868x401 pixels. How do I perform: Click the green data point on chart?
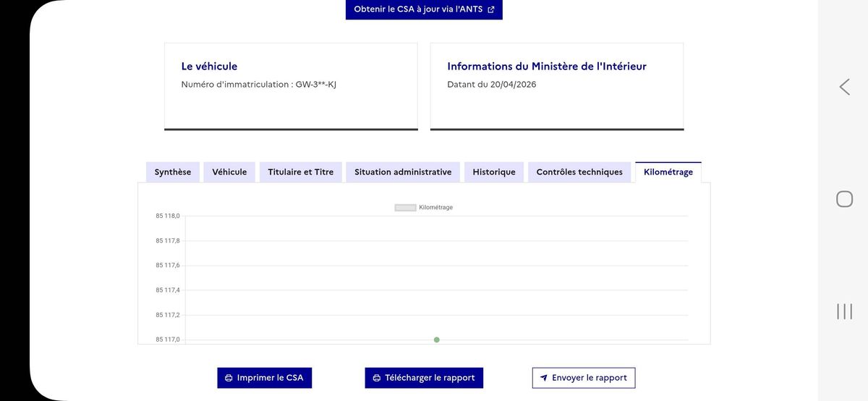click(x=437, y=339)
